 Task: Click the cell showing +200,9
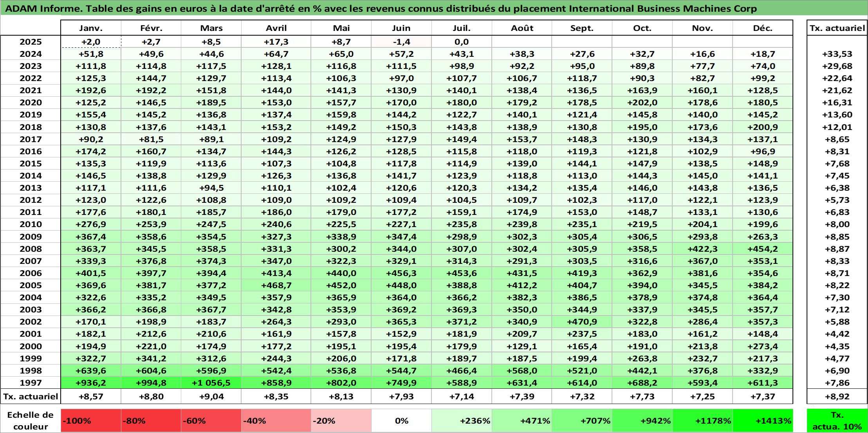point(763,127)
